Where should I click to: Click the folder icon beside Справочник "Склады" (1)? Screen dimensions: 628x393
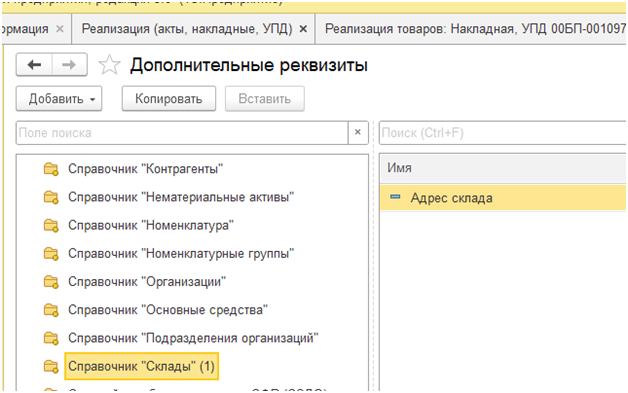click(51, 366)
